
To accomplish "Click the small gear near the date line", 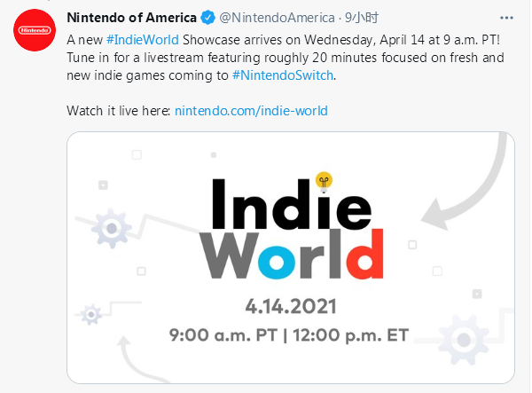I will click(x=91, y=315).
